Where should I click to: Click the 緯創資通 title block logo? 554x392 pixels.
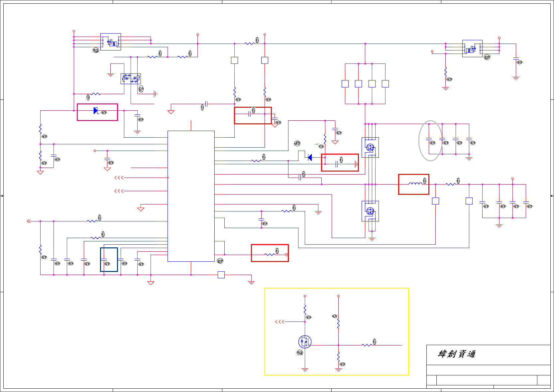tap(457, 354)
